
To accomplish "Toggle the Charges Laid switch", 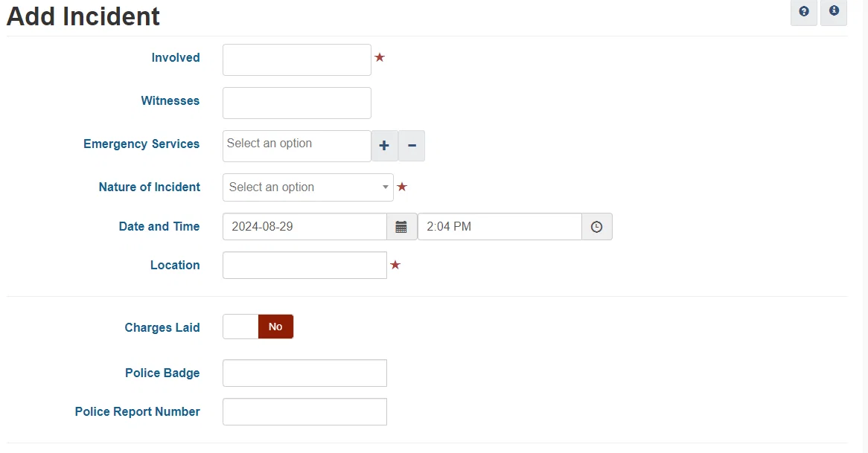I will pos(258,327).
